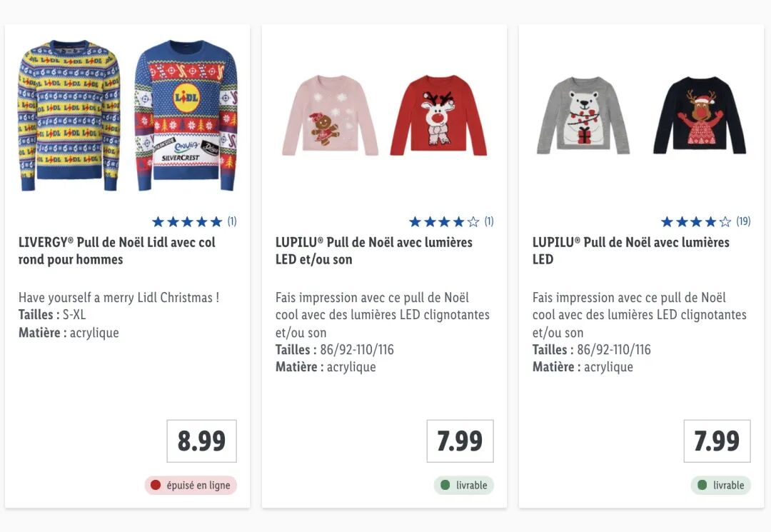Click the four-star rating with 1 review

pos(444,222)
